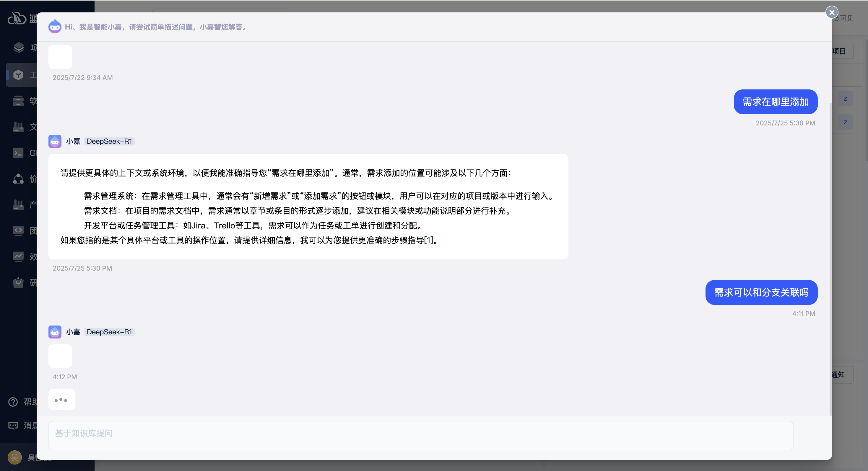Click the user avatar at bottom left

click(14, 457)
